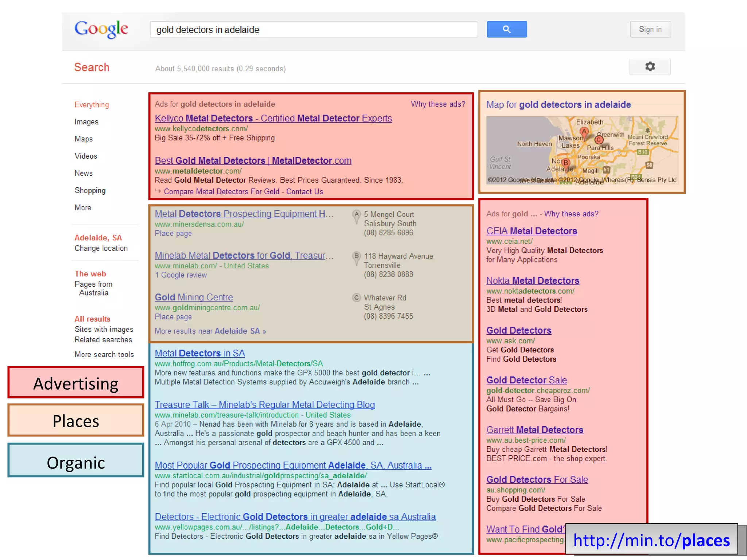Open the gear settings button

tap(650, 67)
